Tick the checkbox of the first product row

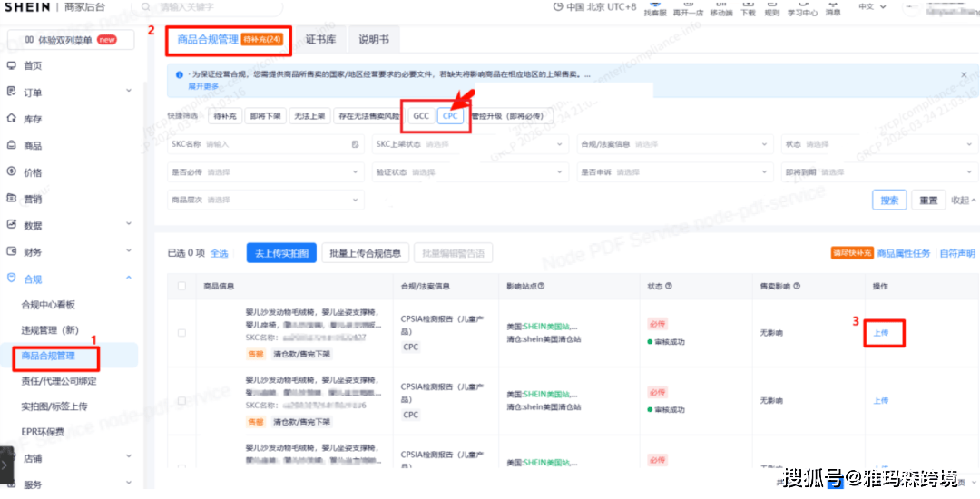pos(181,333)
